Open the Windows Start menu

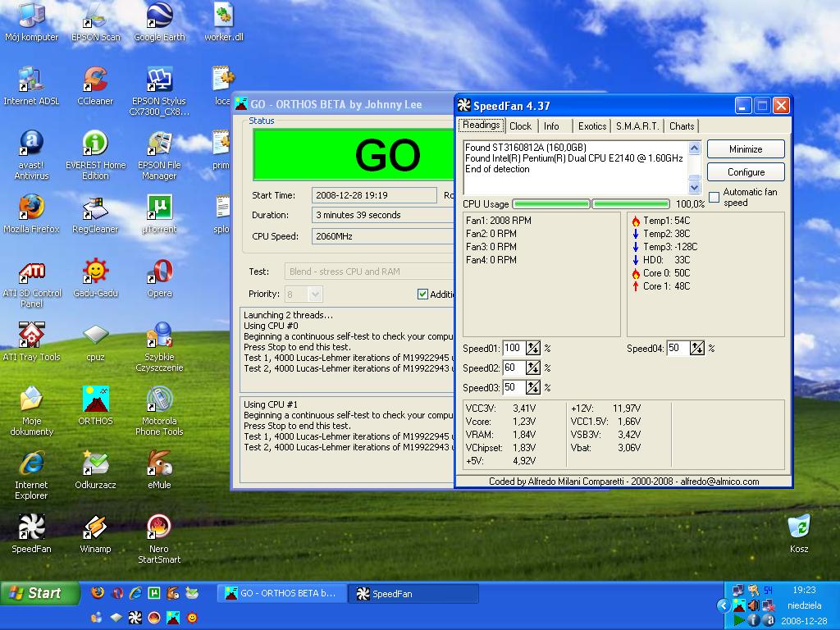click(39, 593)
